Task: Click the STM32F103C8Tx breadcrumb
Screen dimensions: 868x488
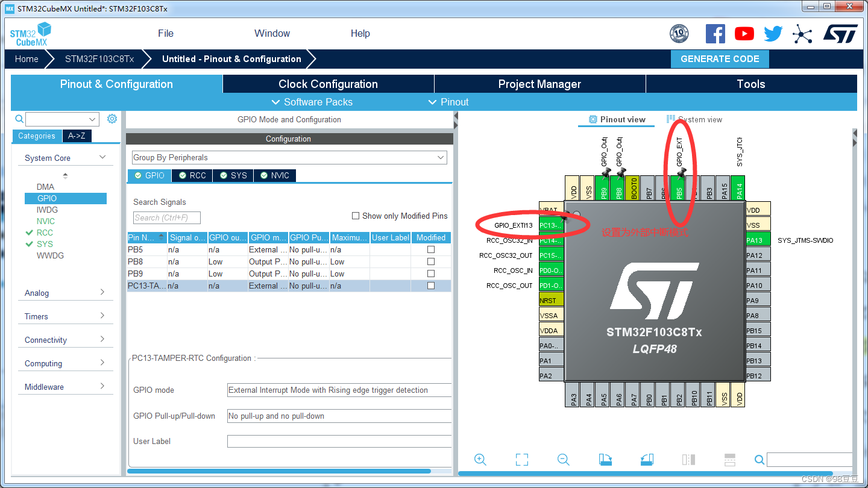Action: [99, 59]
